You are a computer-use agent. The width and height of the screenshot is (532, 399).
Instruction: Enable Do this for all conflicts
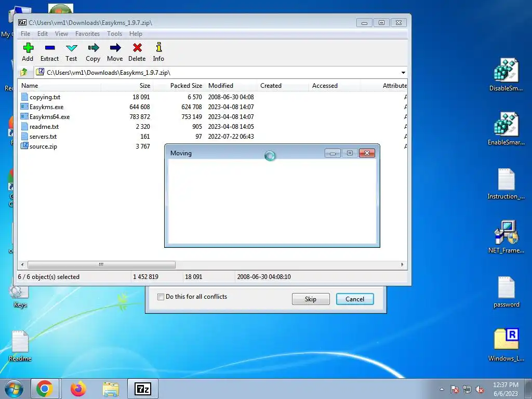161,297
